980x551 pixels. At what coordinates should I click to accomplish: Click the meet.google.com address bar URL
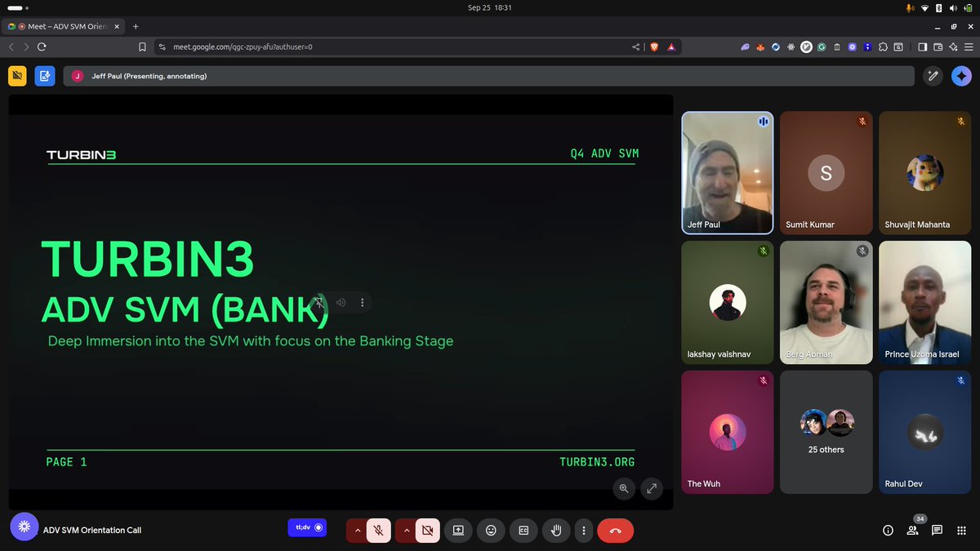point(243,47)
